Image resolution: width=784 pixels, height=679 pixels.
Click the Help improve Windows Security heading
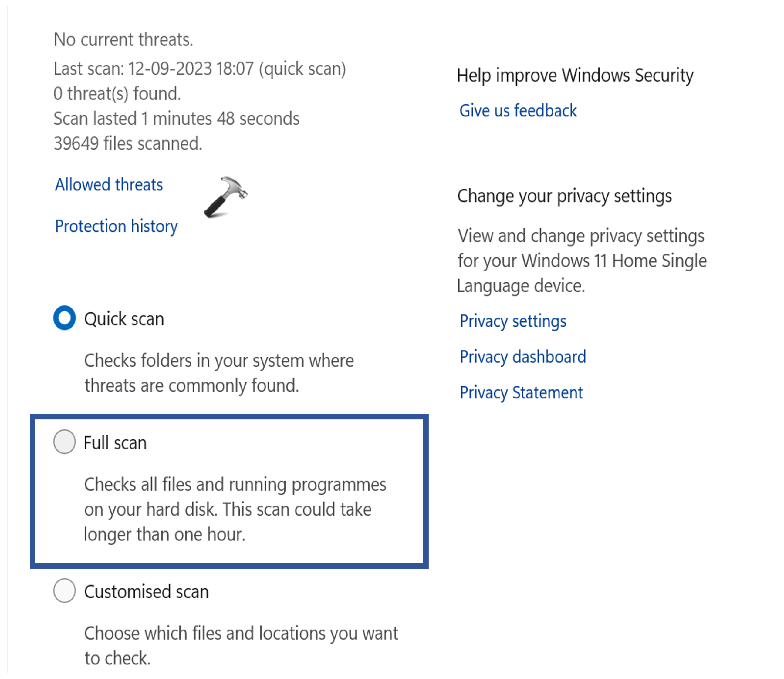click(575, 75)
